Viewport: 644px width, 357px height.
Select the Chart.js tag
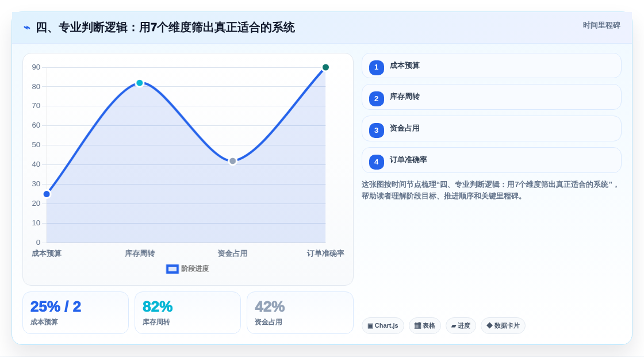[x=383, y=326]
